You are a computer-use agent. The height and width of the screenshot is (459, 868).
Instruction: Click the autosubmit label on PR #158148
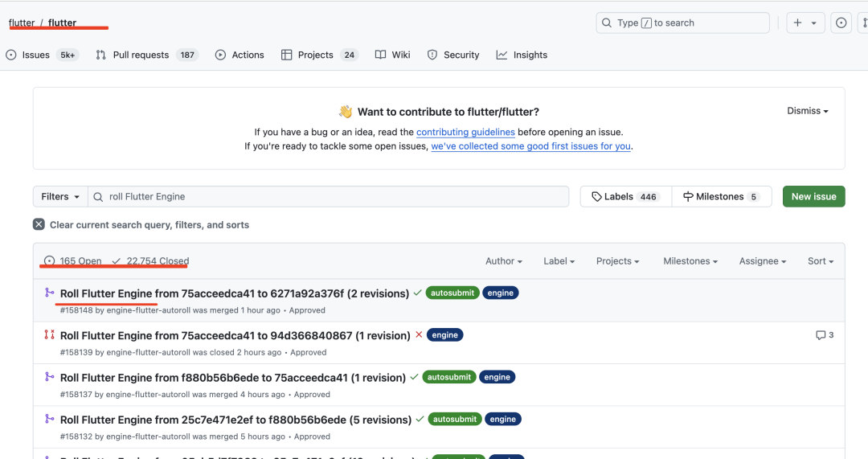[x=452, y=293]
